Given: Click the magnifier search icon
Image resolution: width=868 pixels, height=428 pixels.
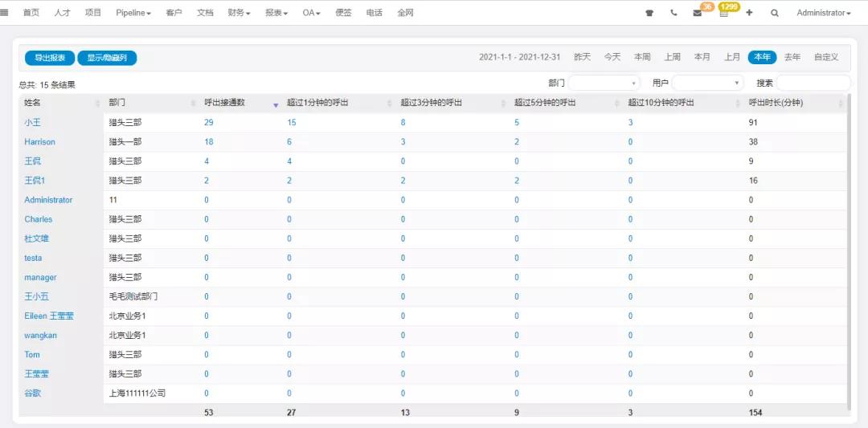Looking at the screenshot, I should coord(775,14).
